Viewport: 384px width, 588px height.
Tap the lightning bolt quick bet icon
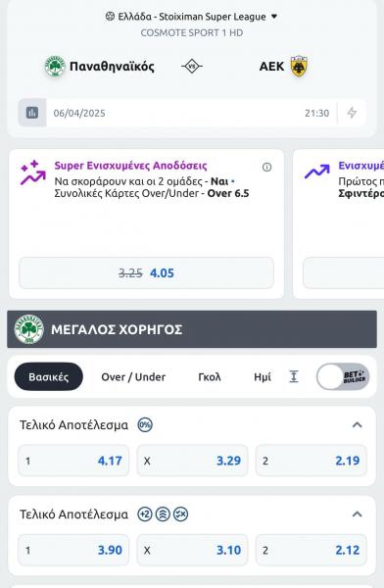click(x=352, y=113)
